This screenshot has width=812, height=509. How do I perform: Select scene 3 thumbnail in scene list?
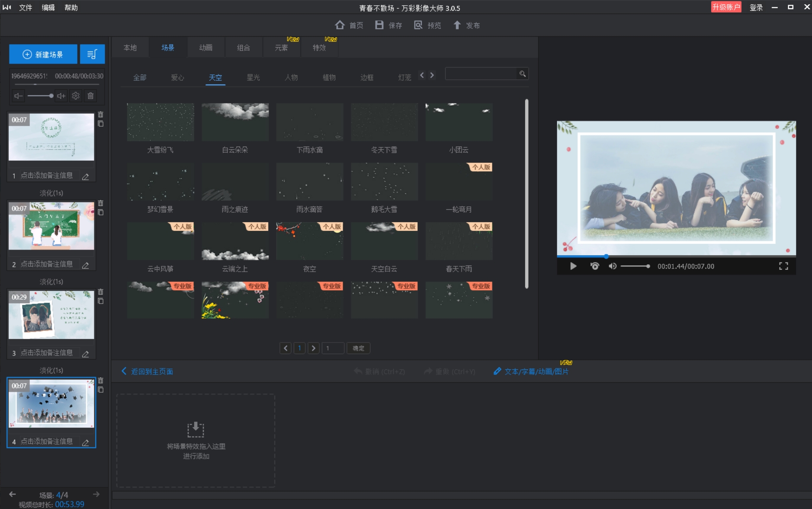coord(51,315)
